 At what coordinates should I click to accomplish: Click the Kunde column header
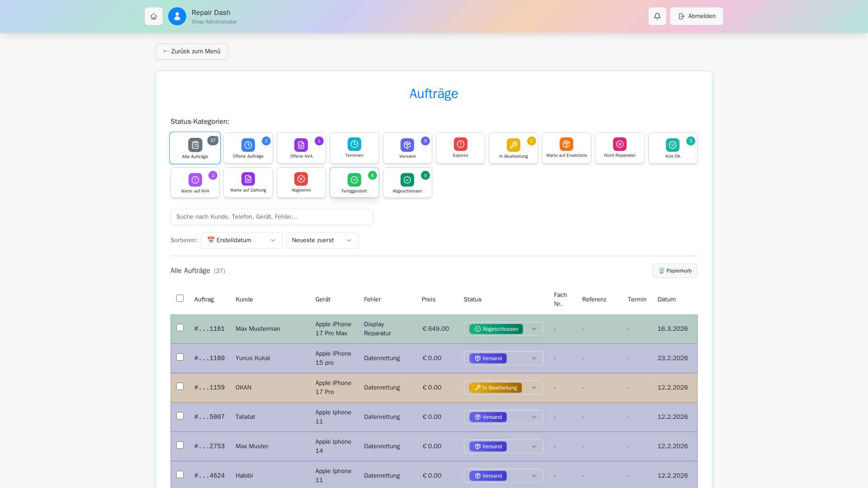pyautogui.click(x=244, y=300)
